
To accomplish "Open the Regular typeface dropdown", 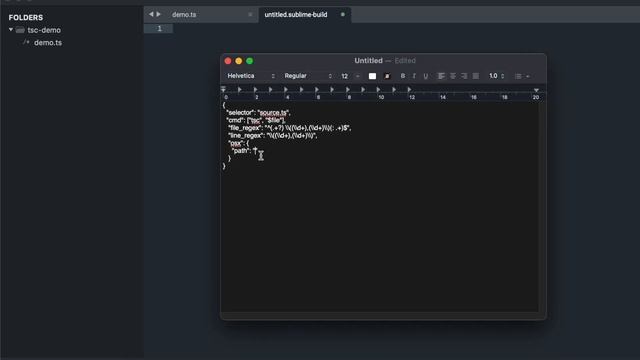I will coord(308,76).
